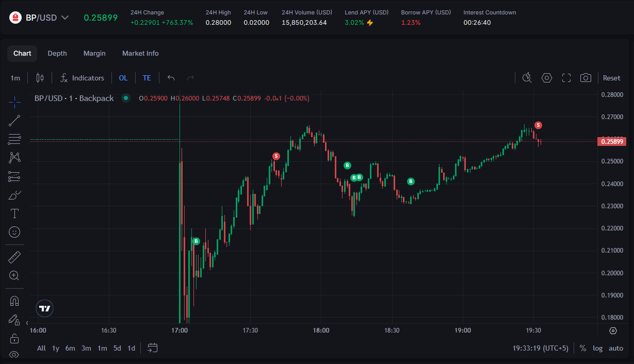Click the Lend APY lightning icon
The height and width of the screenshot is (364, 634).
coord(370,23)
